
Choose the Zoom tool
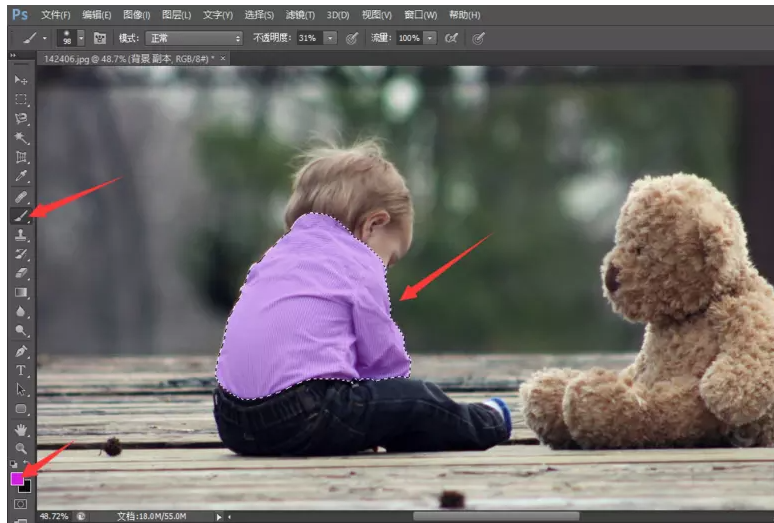(21, 448)
